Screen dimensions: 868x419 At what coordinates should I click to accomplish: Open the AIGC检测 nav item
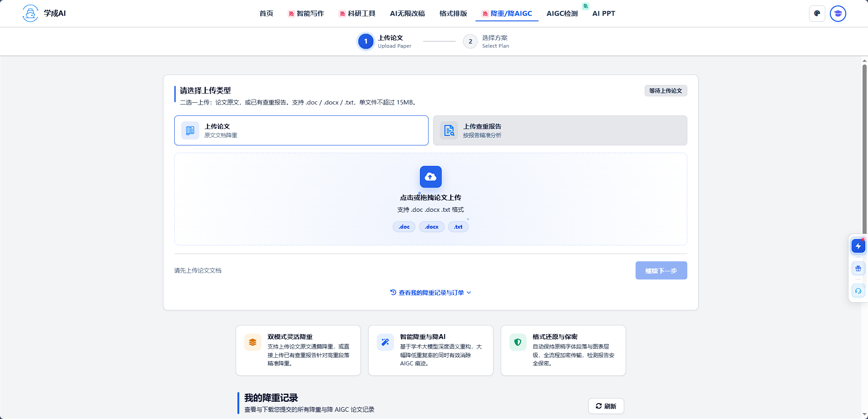562,14
